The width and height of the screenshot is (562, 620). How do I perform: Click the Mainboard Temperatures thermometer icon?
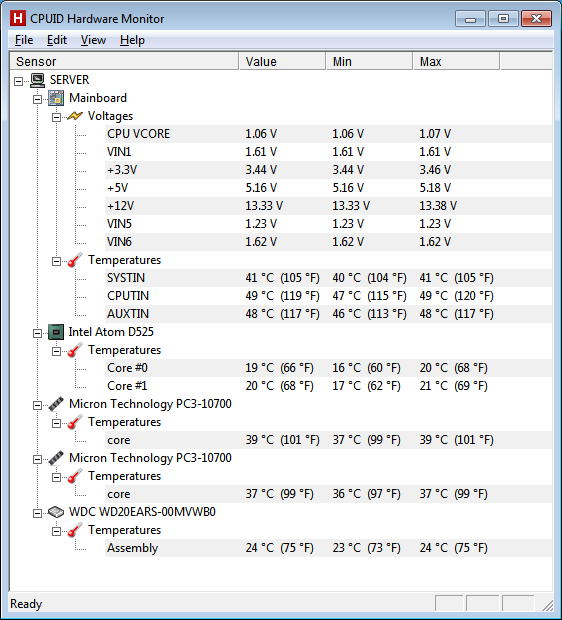point(75,260)
